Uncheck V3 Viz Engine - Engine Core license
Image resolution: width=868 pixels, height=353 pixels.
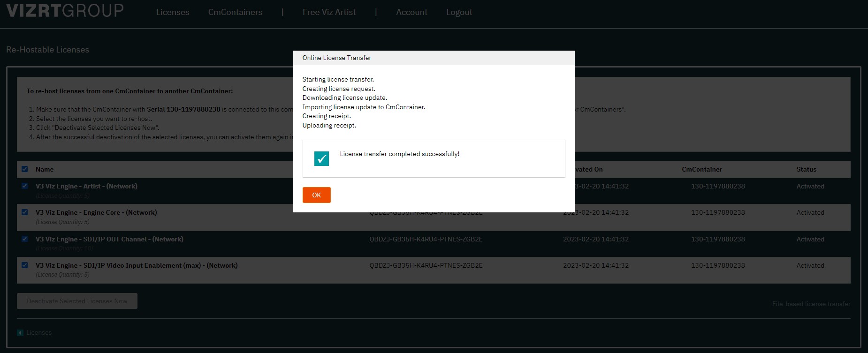25,212
